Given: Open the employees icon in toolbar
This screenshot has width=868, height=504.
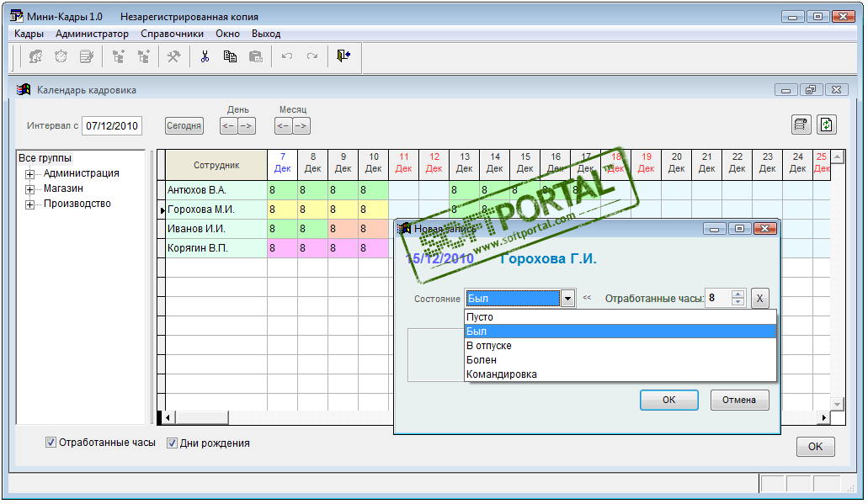Looking at the screenshot, I should pos(36,56).
